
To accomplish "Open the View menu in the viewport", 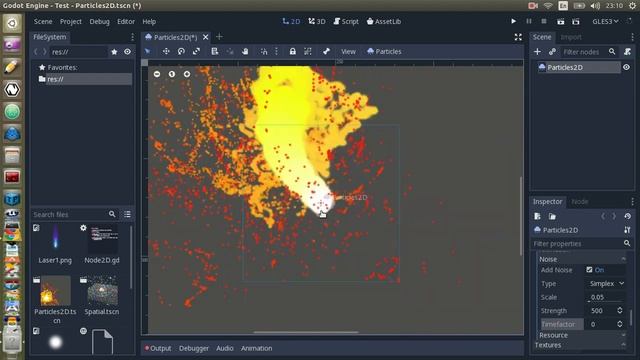I will (x=348, y=51).
